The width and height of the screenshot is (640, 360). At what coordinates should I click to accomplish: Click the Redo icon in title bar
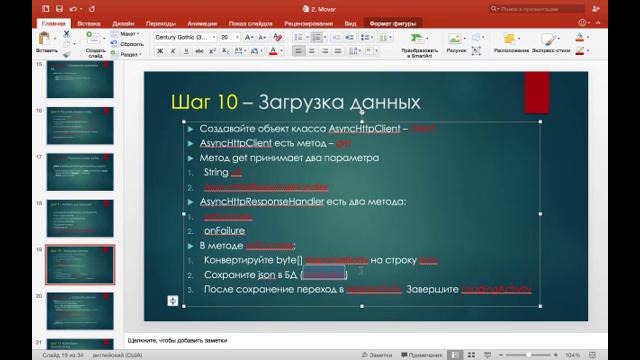click(92, 9)
